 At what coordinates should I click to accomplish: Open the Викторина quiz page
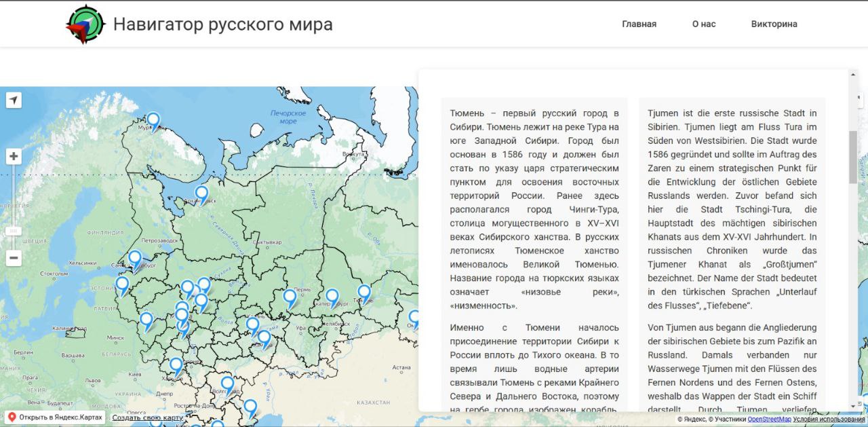point(774,24)
